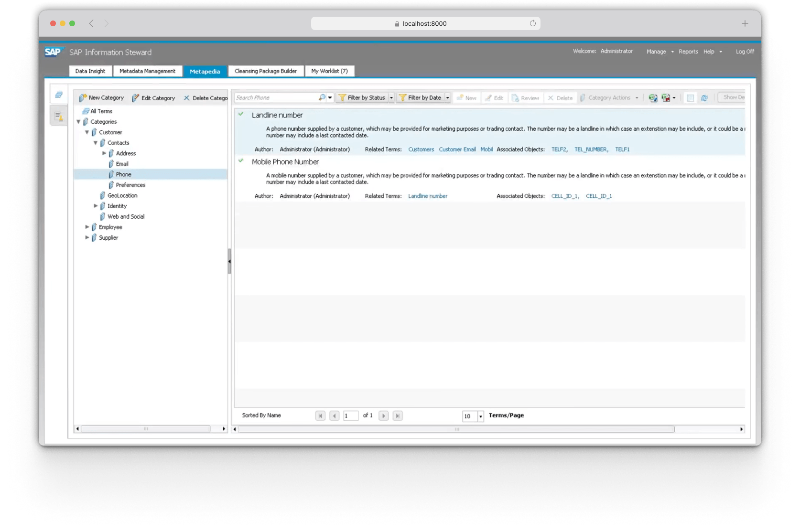The width and height of the screenshot is (800, 532).
Task: Expand the Employee category
Action: pyautogui.click(x=87, y=227)
